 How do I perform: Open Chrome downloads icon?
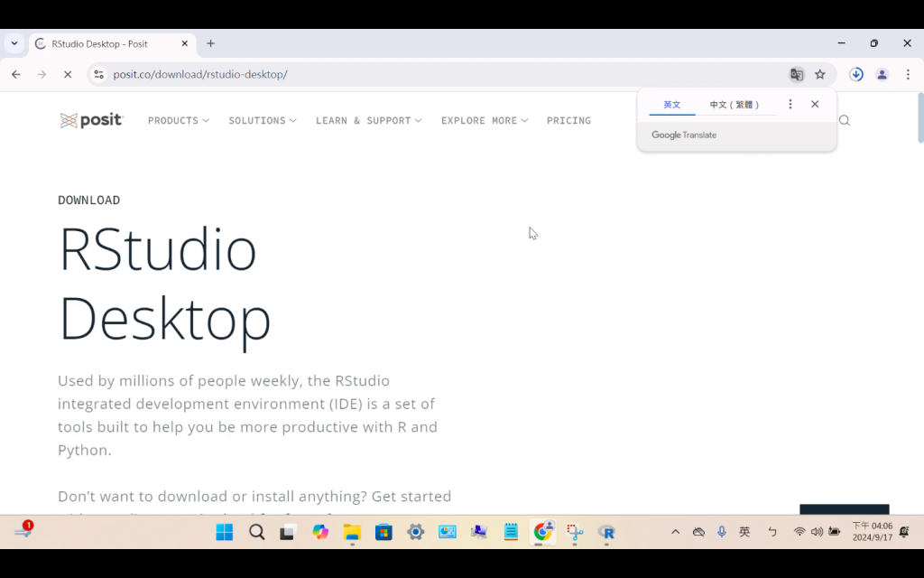click(856, 74)
